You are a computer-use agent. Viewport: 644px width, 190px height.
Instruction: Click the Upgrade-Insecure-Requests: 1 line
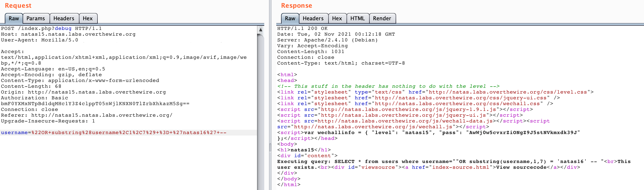click(x=48, y=121)
